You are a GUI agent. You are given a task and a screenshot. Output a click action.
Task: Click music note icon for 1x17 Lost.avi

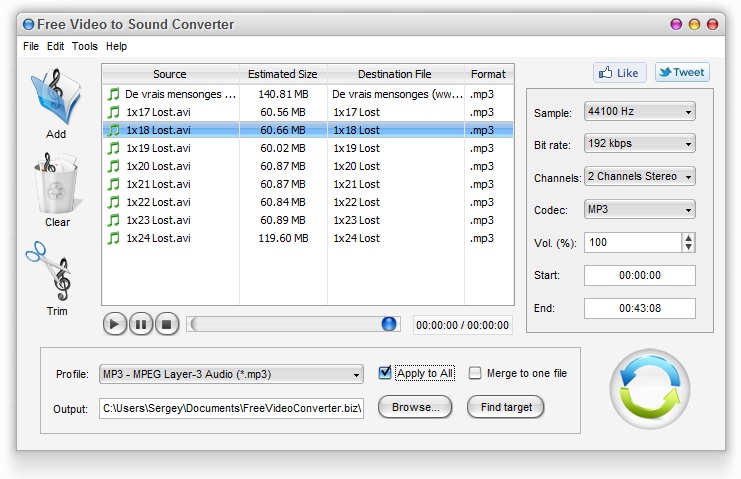coord(113,112)
